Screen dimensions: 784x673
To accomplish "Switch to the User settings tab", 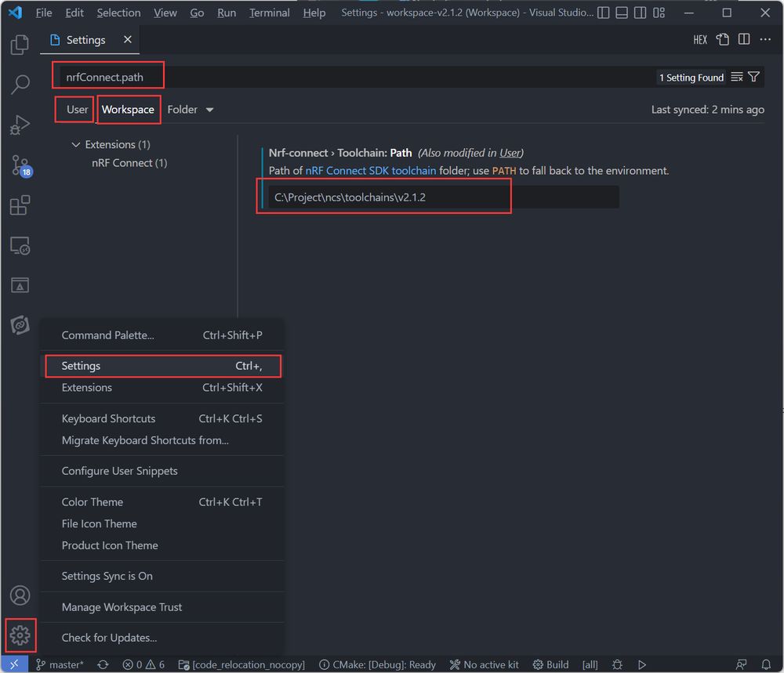I will (77, 110).
